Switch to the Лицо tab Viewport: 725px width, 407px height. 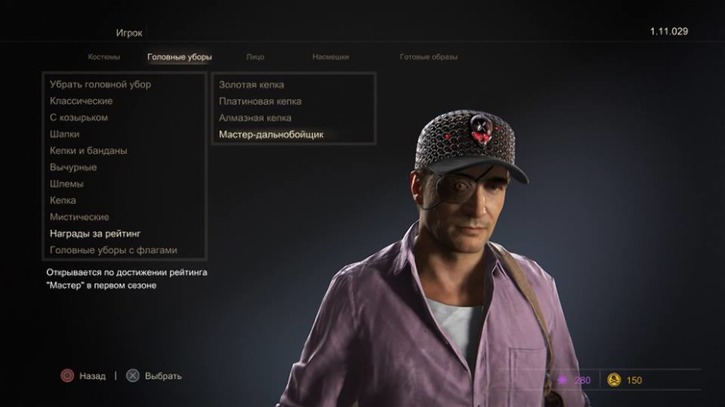click(x=255, y=57)
